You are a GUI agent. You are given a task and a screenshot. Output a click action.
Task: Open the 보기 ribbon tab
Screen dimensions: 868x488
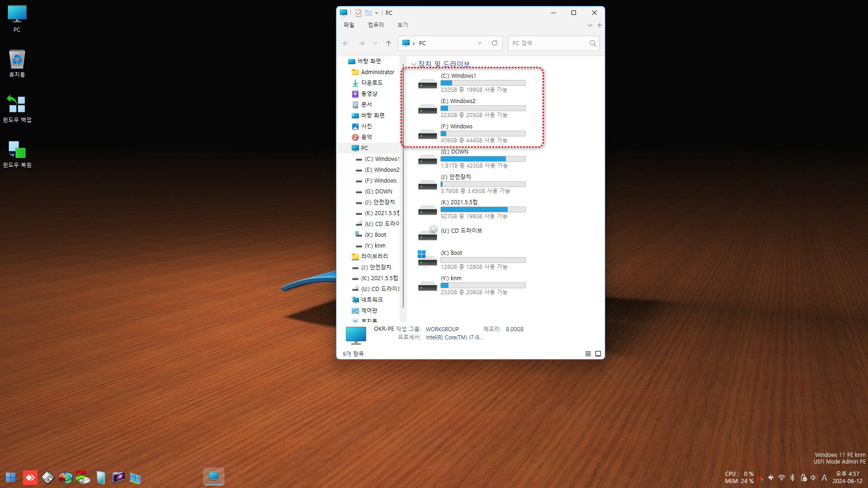(x=402, y=25)
